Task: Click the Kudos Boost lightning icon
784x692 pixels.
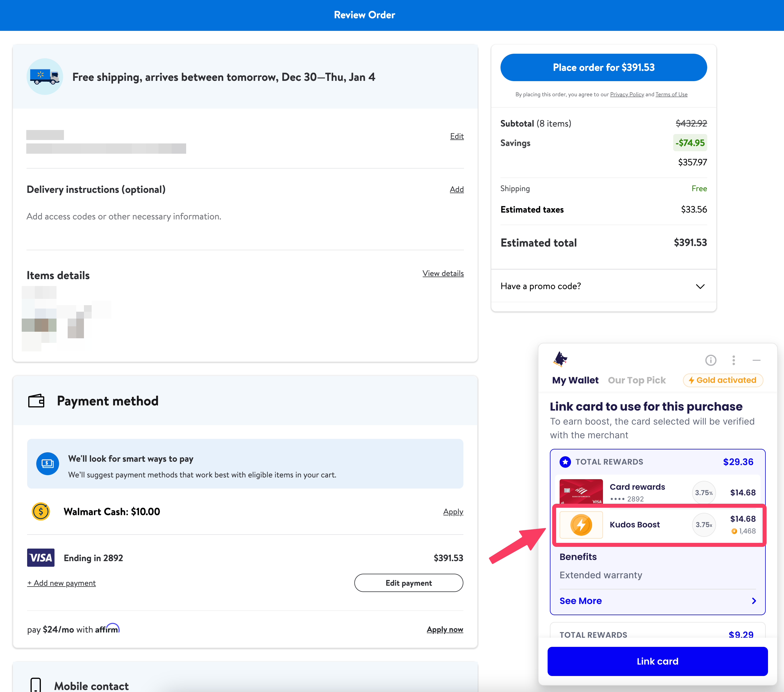Action: (581, 525)
